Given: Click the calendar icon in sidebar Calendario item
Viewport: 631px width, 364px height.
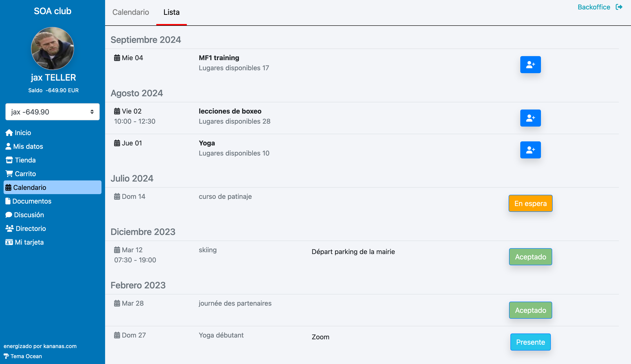Looking at the screenshot, I should (8, 188).
